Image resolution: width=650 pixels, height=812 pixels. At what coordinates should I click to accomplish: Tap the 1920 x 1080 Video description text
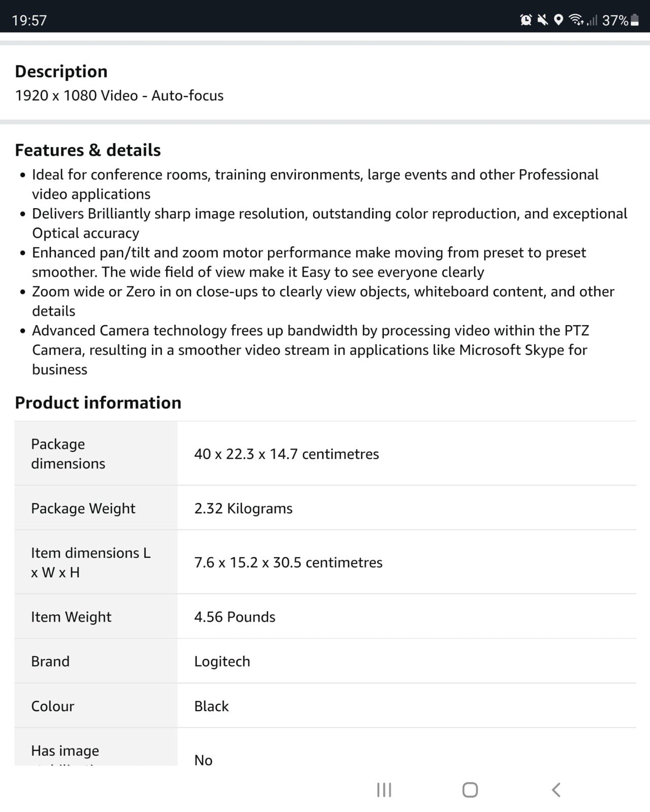tap(119, 95)
